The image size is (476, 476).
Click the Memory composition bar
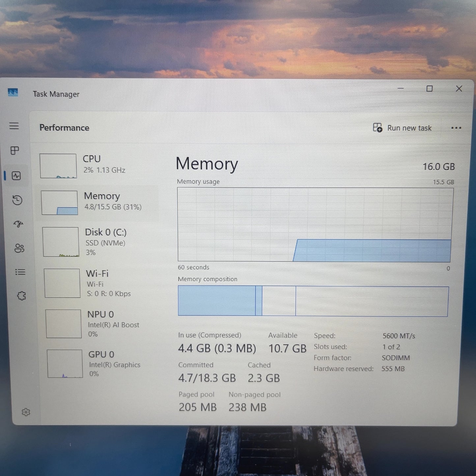point(313,301)
